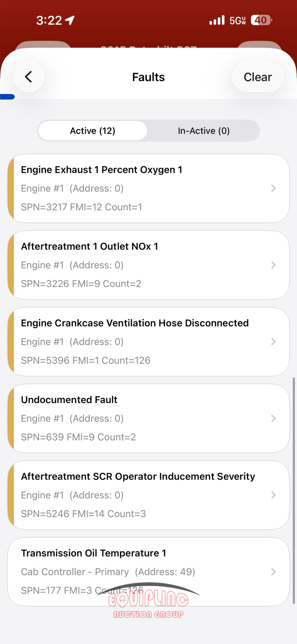
Task: Tap the cellular signal bars icon
Action: click(217, 20)
